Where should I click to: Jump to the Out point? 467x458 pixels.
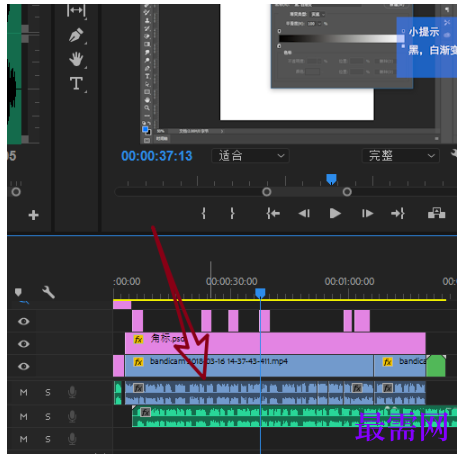click(x=398, y=213)
